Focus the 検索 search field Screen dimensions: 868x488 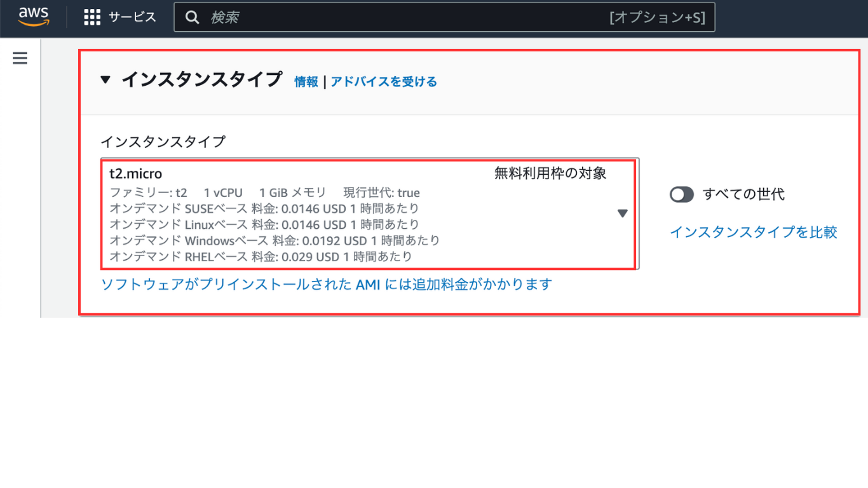[444, 17]
